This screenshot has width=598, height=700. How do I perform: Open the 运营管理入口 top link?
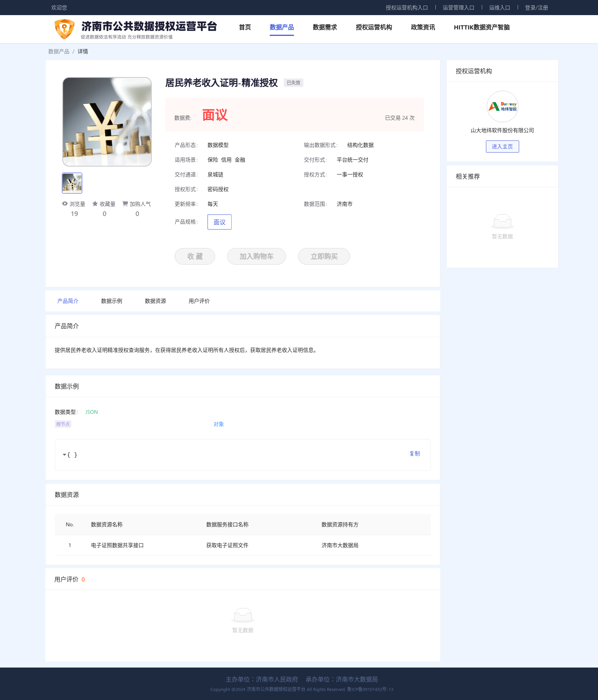click(458, 8)
